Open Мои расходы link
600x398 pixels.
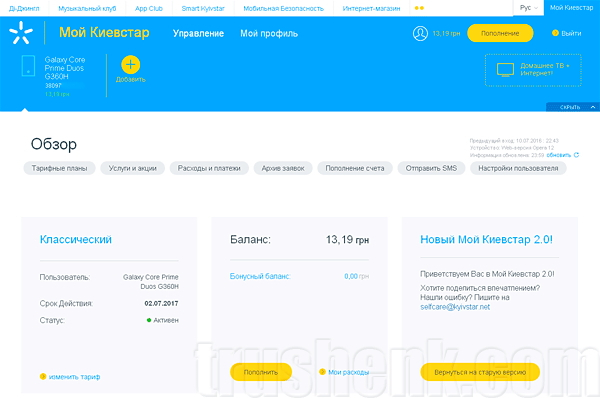(x=348, y=372)
